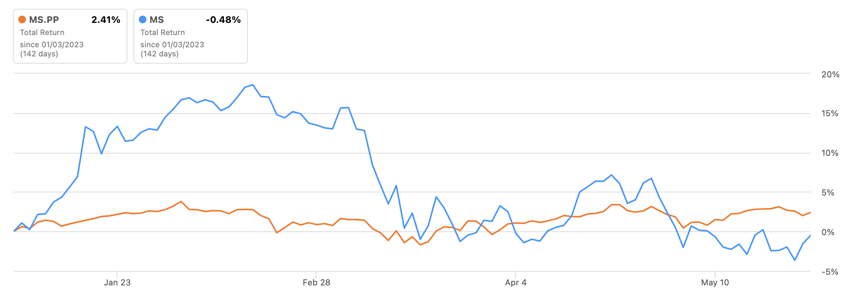Click the 15% y-axis label
This screenshot has width=868, height=301.
pos(829,113)
